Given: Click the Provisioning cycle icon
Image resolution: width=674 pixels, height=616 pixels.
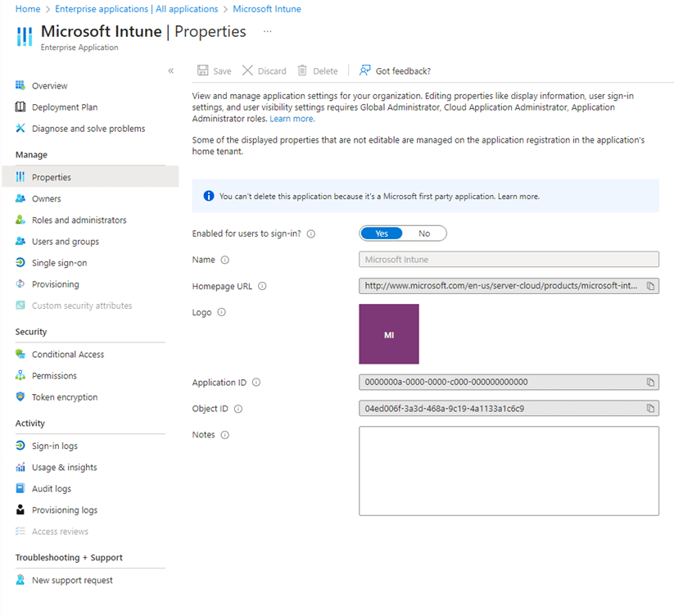Looking at the screenshot, I should pyautogui.click(x=20, y=283).
